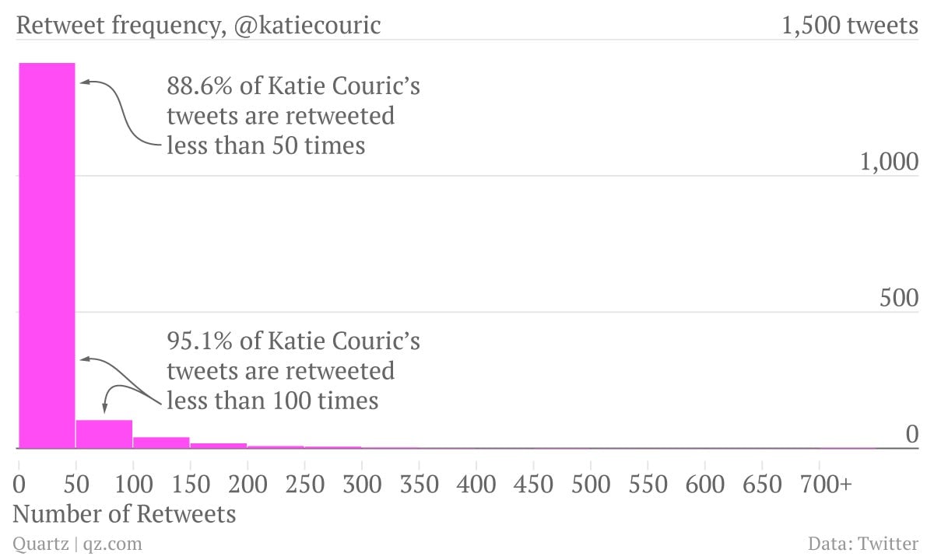The image size is (934, 560).
Task: Click the 500 y-axis gridline label
Action: coord(900,298)
